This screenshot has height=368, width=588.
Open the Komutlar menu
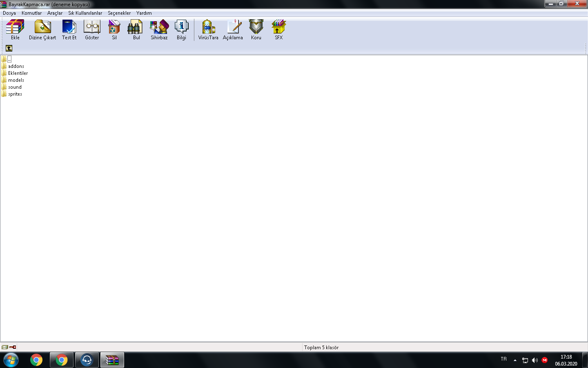[x=31, y=13]
